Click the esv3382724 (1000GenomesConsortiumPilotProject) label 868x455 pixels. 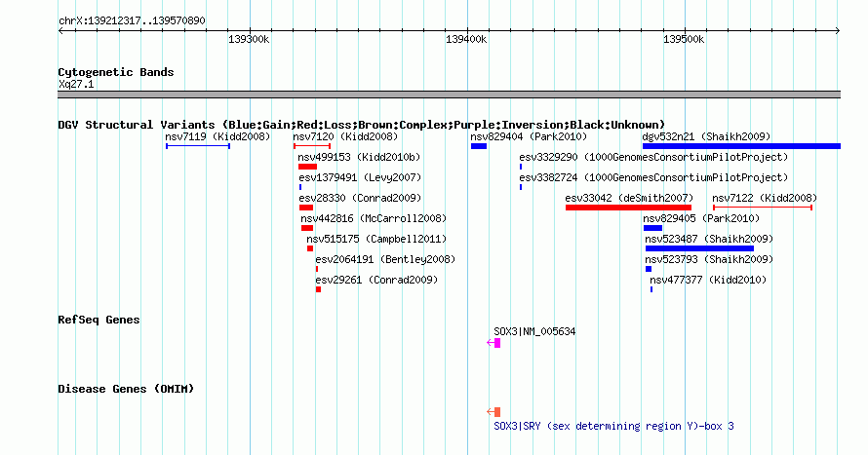[653, 177]
